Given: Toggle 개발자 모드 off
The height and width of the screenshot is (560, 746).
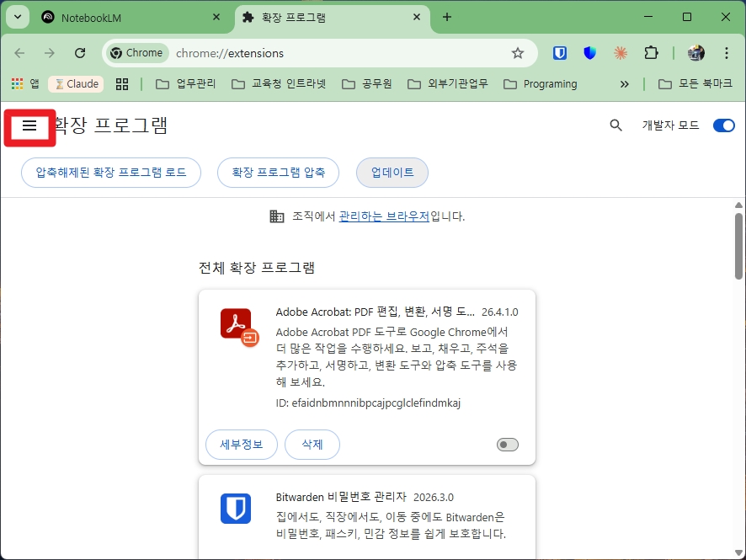Looking at the screenshot, I should pos(723,125).
